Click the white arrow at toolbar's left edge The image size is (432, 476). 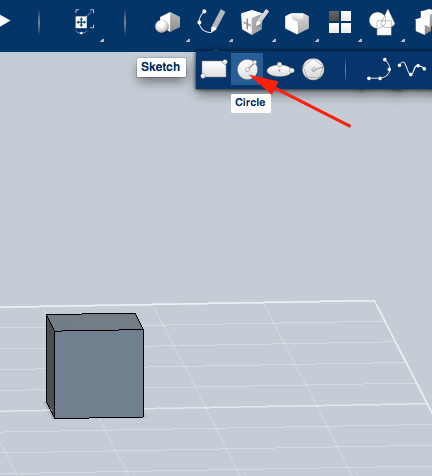tap(5, 21)
